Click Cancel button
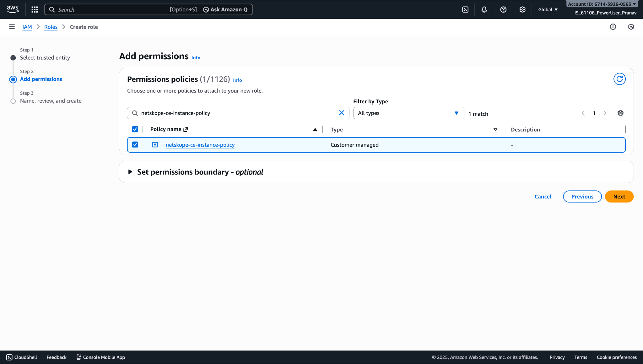The image size is (643, 364). [x=543, y=196]
